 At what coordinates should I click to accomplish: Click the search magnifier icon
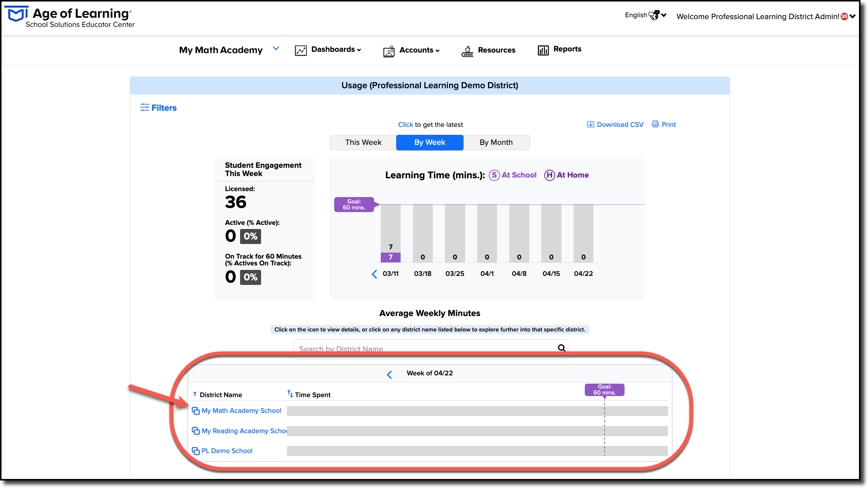(561, 348)
